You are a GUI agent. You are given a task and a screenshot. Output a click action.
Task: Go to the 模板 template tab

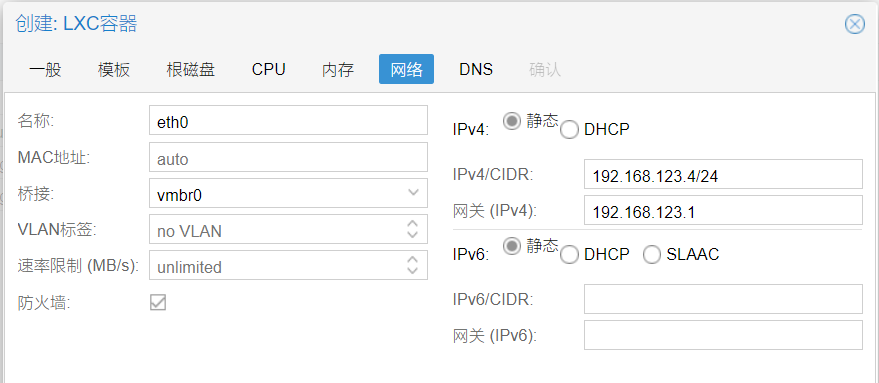click(x=114, y=69)
